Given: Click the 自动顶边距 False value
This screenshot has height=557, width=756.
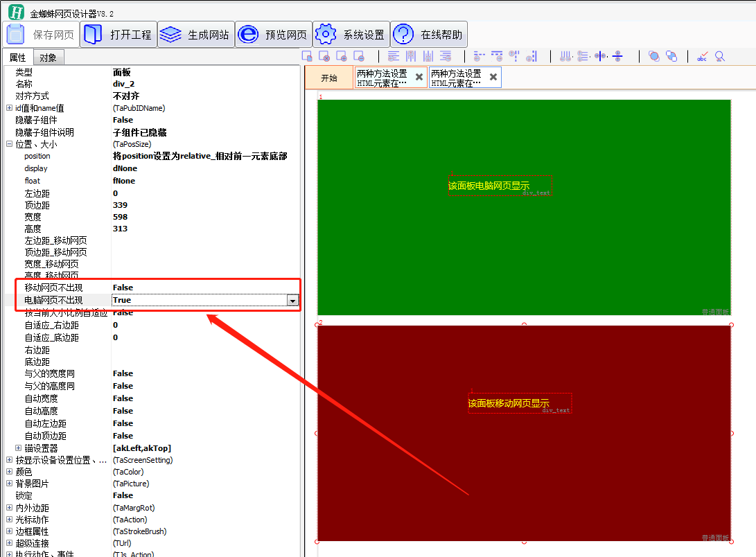Looking at the screenshot, I should pos(123,436).
